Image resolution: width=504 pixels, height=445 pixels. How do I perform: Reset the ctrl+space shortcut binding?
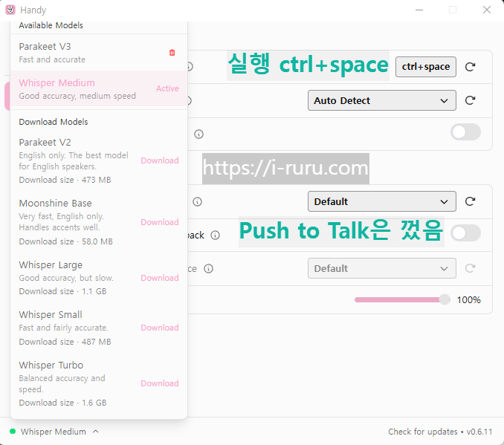[470, 67]
